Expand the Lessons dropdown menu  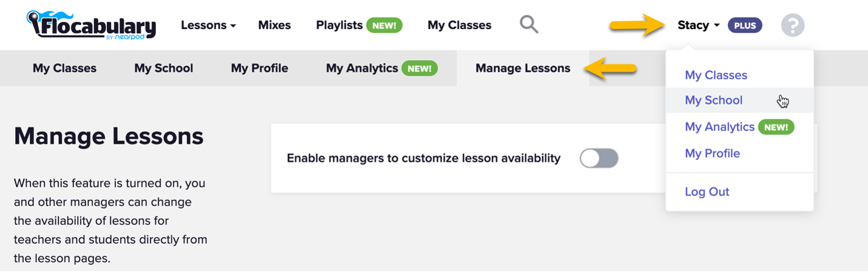pyautogui.click(x=208, y=25)
